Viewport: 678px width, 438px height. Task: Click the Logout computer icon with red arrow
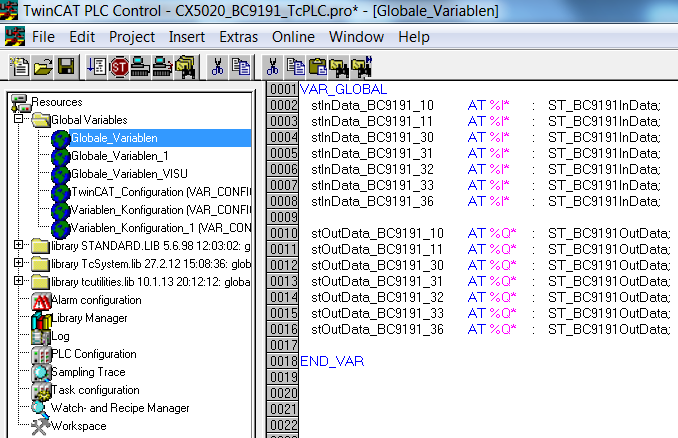tap(163, 67)
